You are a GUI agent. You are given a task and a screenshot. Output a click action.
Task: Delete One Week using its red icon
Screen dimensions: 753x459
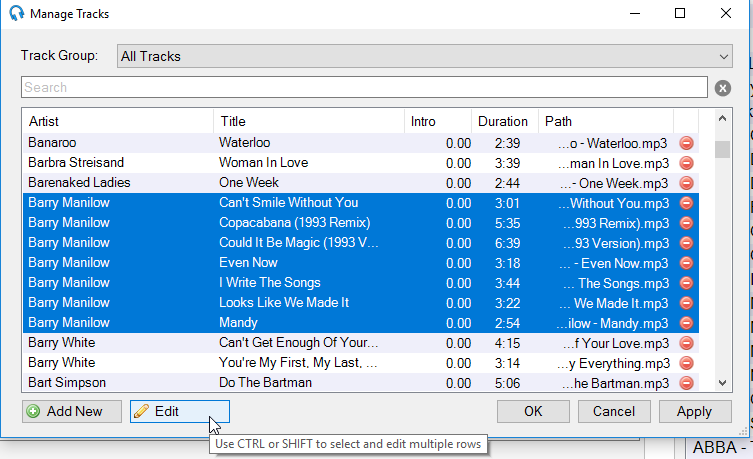pos(686,183)
